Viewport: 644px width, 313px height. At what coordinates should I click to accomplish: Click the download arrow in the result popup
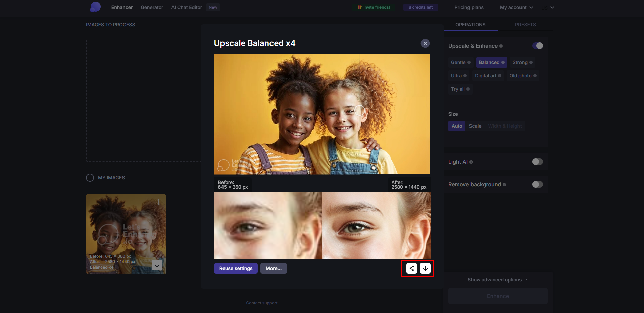coord(425,268)
